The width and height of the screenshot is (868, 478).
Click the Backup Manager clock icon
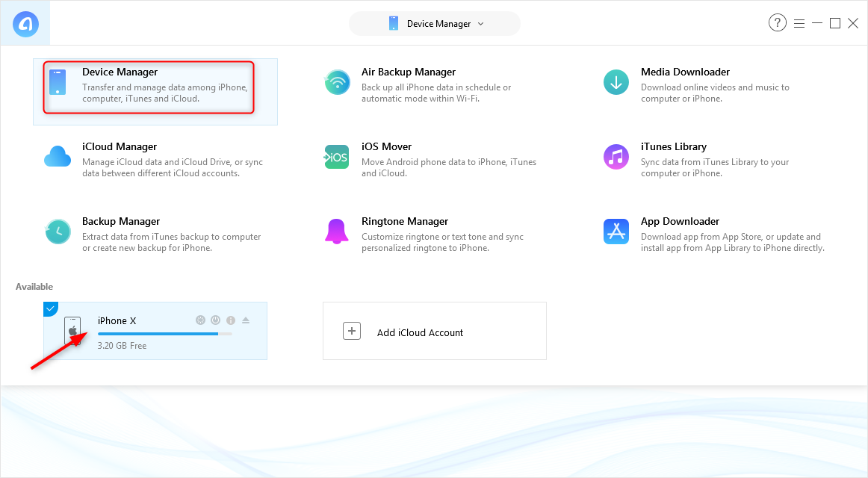coord(58,232)
